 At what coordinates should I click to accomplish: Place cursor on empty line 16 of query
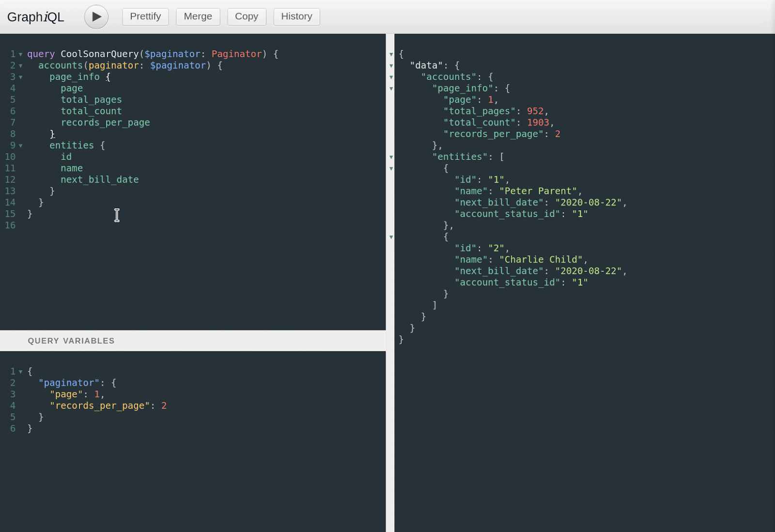206,225
